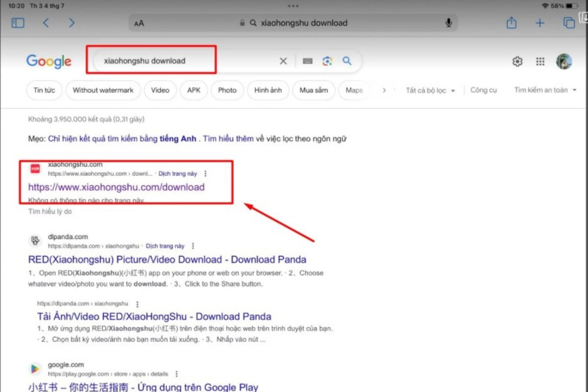The height and width of the screenshot is (392, 588).
Task: Go forward with Safari's forward arrow
Action: coord(71,23)
